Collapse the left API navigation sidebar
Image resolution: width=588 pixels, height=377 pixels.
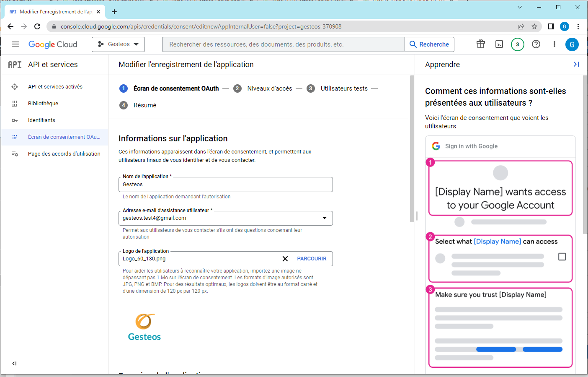pyautogui.click(x=14, y=364)
